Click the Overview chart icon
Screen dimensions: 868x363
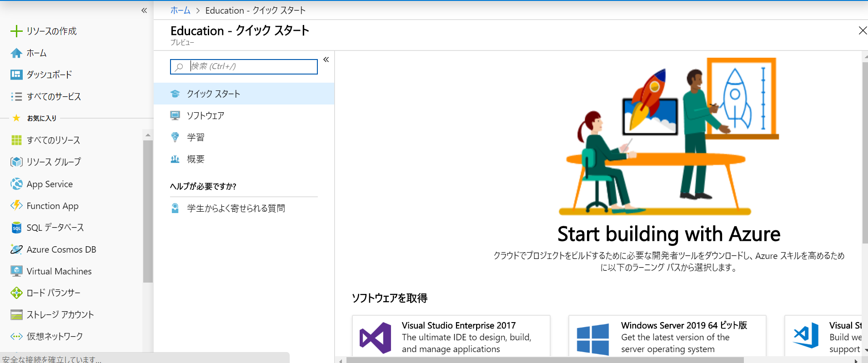click(175, 159)
